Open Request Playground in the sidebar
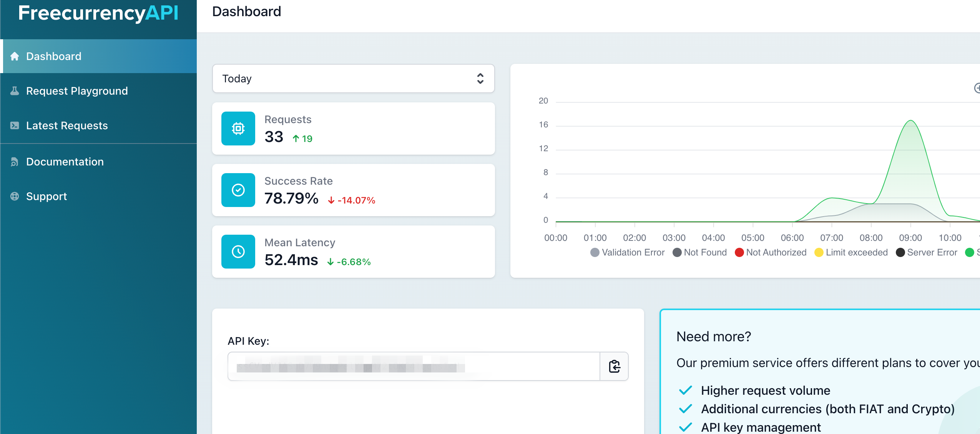Viewport: 980px width, 434px height. tap(98, 91)
